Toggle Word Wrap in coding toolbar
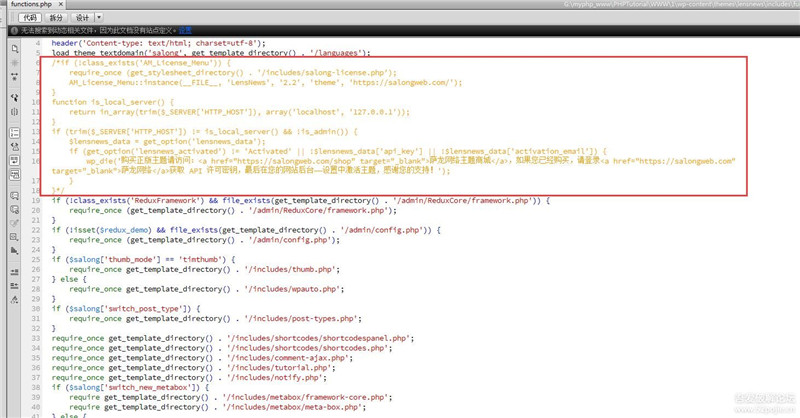The image size is (800, 418). (15, 160)
